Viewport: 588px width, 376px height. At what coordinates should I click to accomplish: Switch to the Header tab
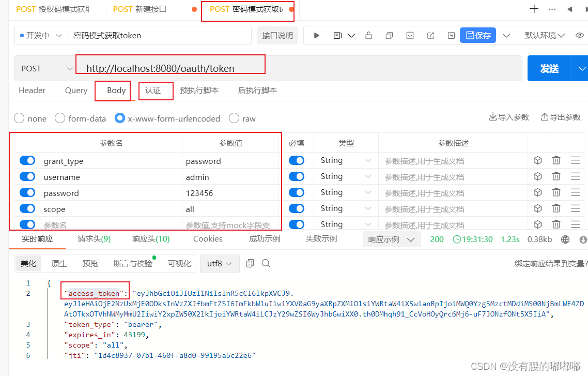pyautogui.click(x=32, y=91)
